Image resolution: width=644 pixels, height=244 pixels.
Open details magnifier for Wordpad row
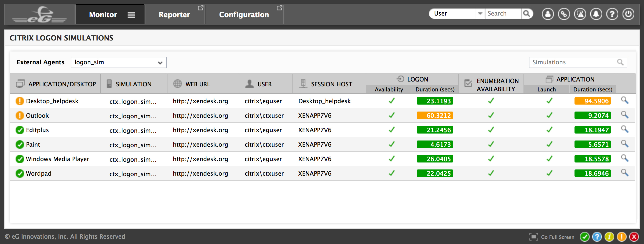click(x=625, y=173)
